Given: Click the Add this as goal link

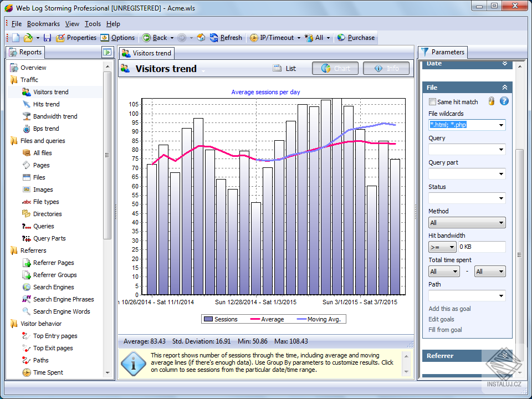Looking at the screenshot, I should coord(449,309).
